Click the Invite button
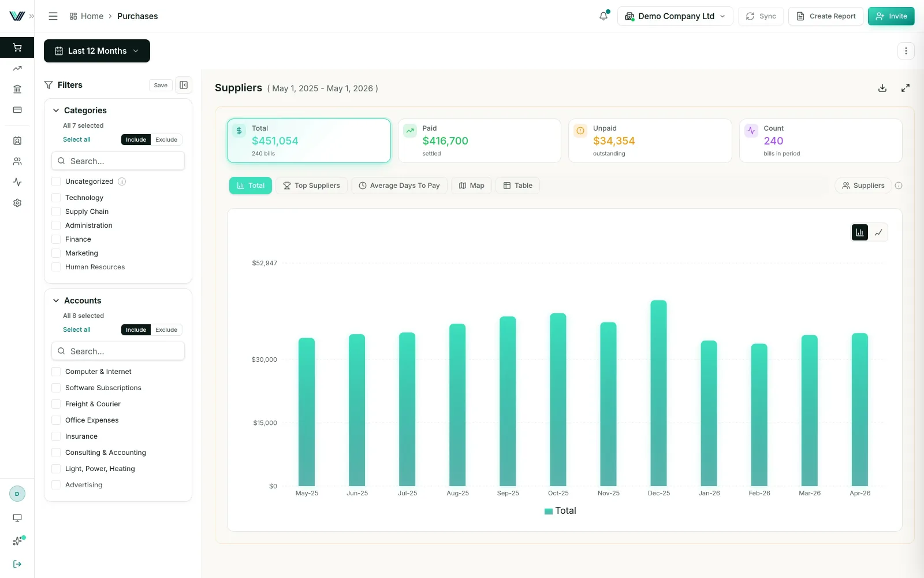Viewport: 924px width, 578px height. 891,16
